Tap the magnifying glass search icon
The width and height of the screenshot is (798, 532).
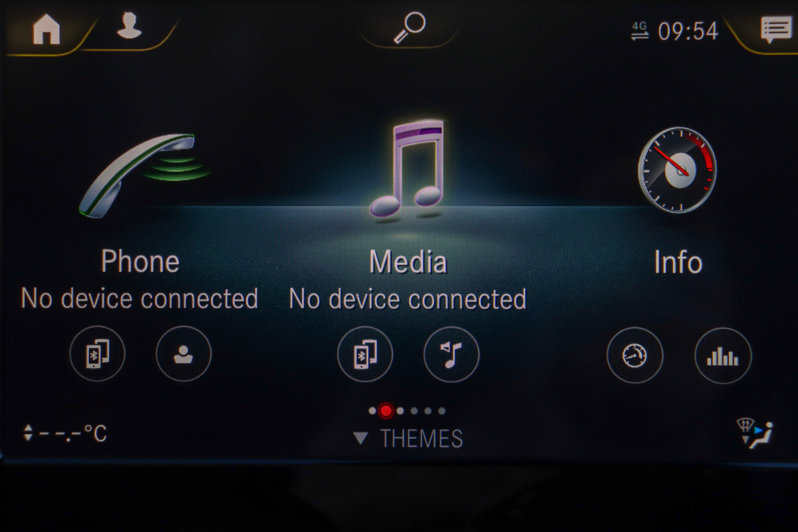[x=409, y=27]
